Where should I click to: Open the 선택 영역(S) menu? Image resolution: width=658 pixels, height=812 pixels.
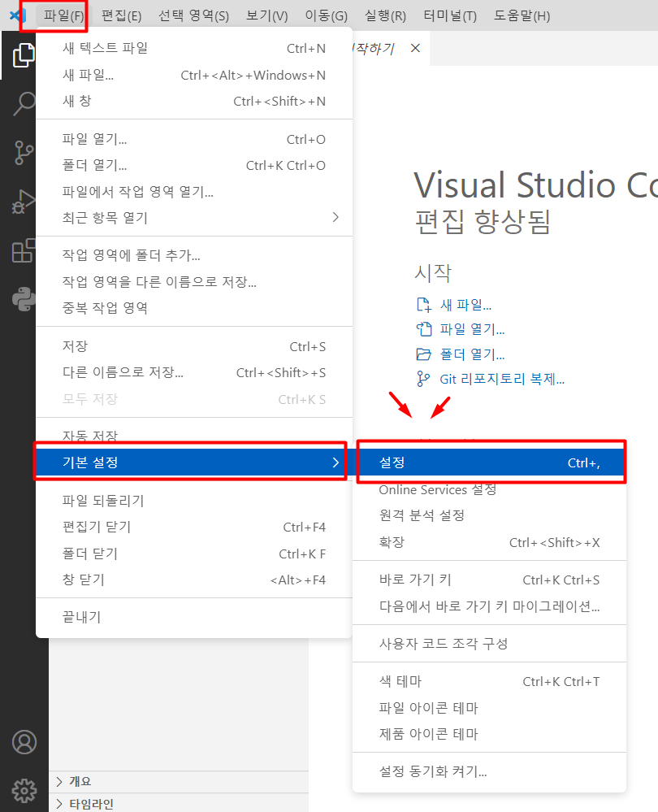coord(193,16)
